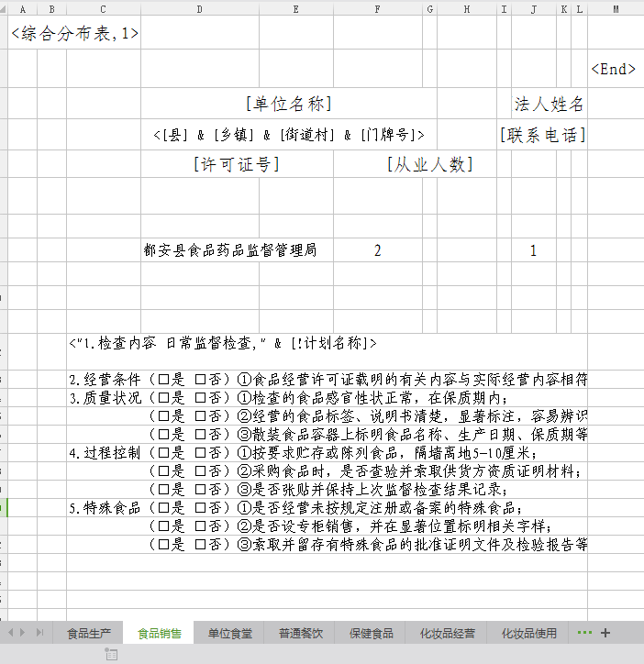Select the [许可证号] cell
This screenshot has height=664, width=644.
[x=236, y=165]
